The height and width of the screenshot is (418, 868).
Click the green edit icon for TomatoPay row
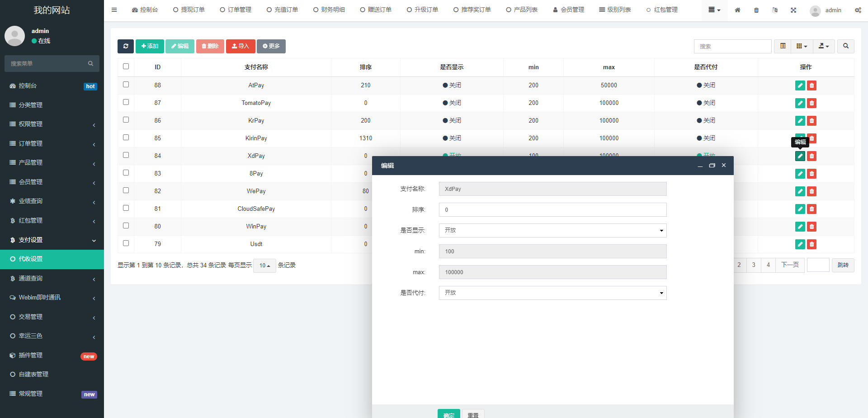pyautogui.click(x=800, y=103)
